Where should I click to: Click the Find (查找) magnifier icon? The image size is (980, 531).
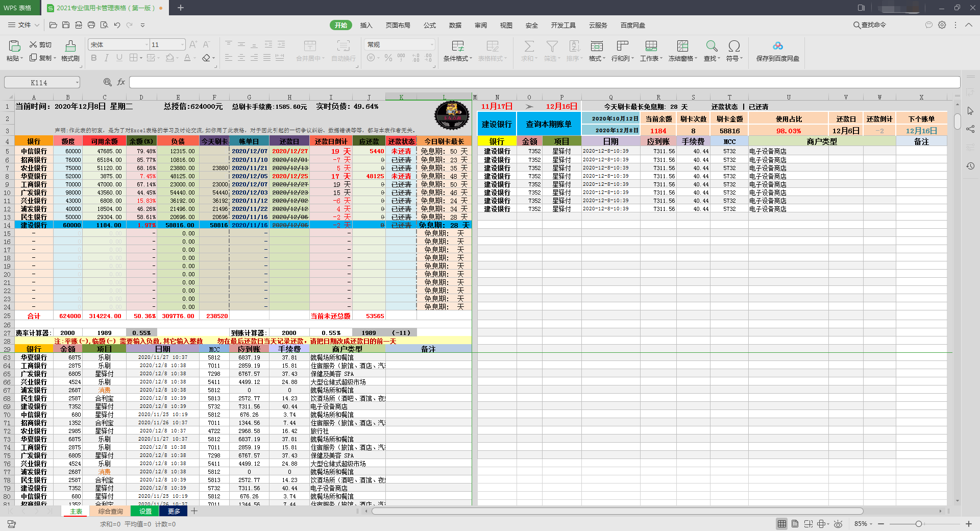pos(712,46)
